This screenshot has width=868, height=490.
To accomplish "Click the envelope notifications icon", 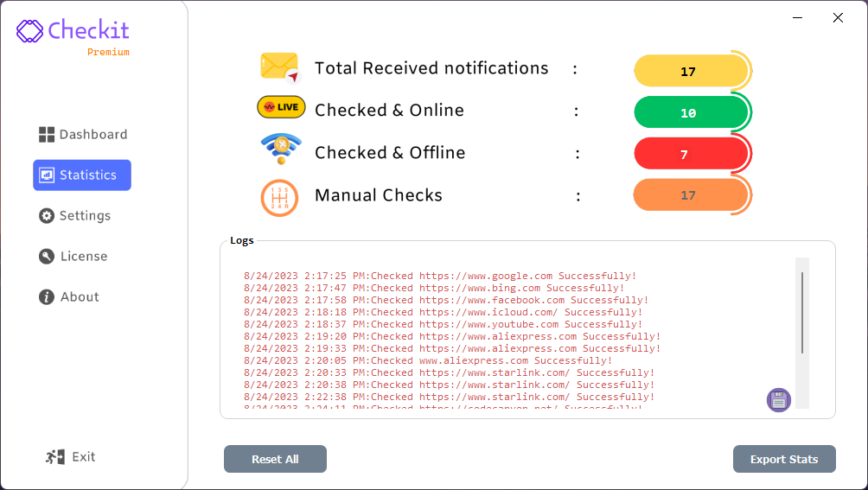I will click(279, 67).
